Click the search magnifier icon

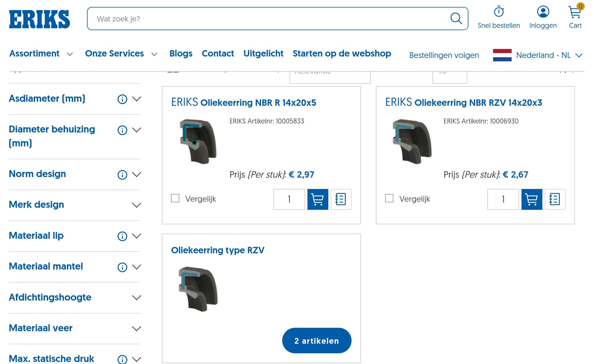point(456,19)
